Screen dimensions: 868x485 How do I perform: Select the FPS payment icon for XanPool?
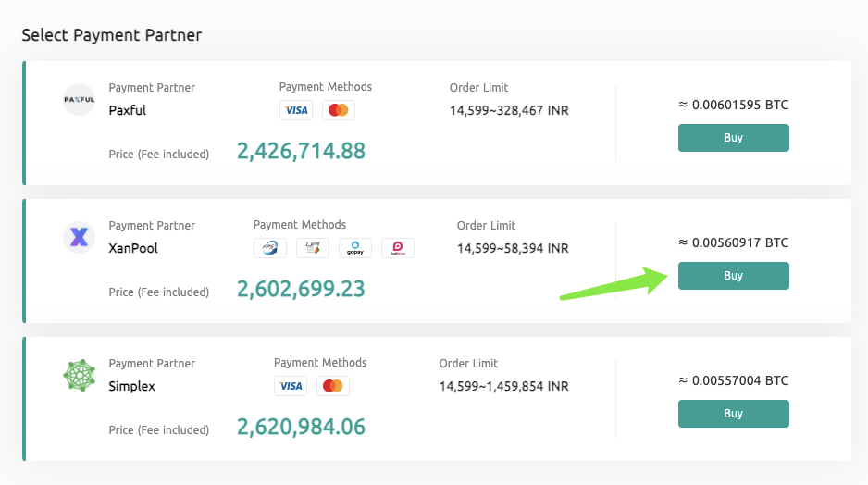(x=270, y=248)
